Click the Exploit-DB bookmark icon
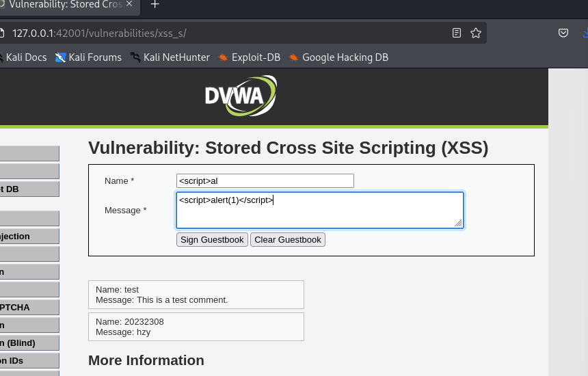This screenshot has height=376, width=588. click(223, 57)
